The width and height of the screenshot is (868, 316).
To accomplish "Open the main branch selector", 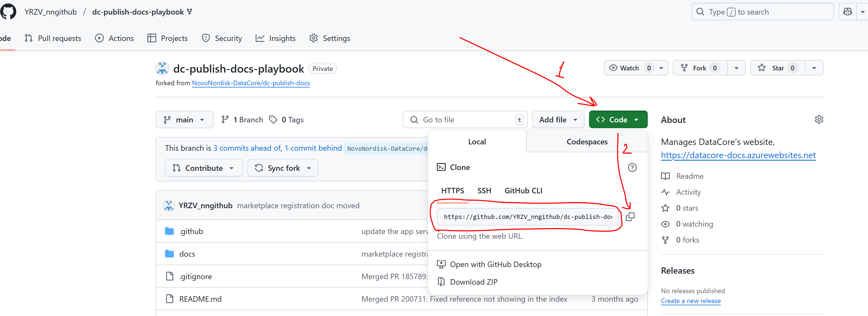I will pos(184,120).
